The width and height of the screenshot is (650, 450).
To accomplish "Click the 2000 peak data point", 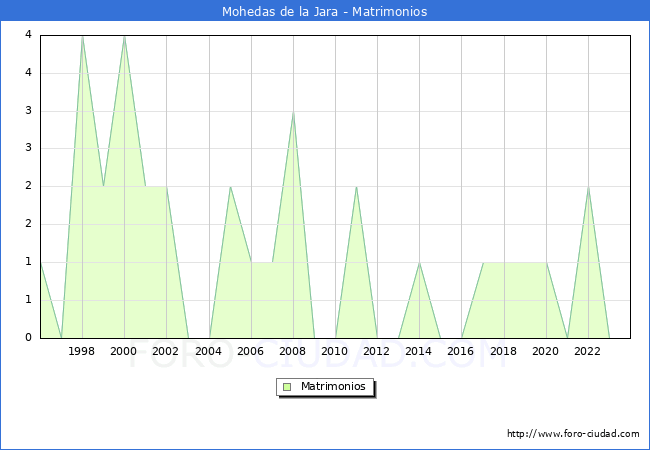I will coord(124,36).
